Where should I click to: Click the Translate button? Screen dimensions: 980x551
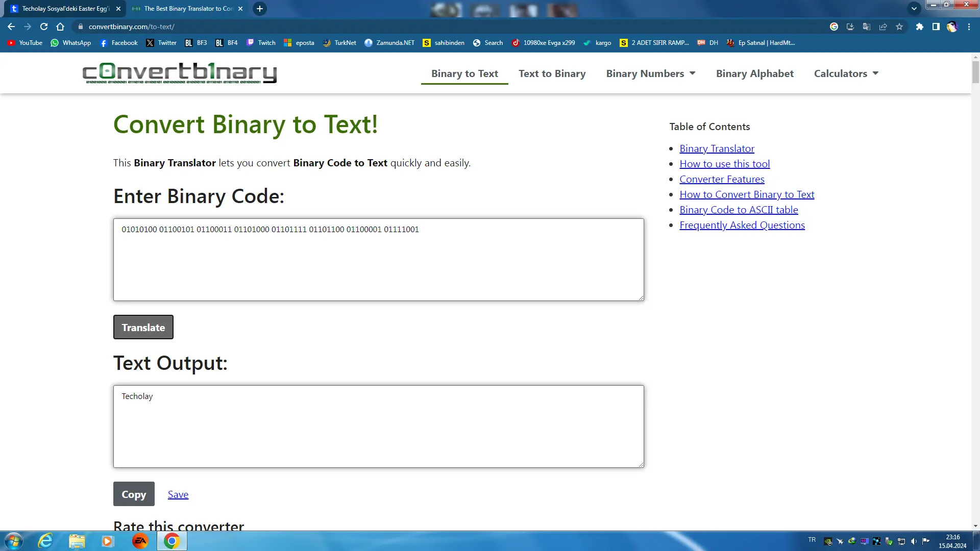pyautogui.click(x=143, y=327)
